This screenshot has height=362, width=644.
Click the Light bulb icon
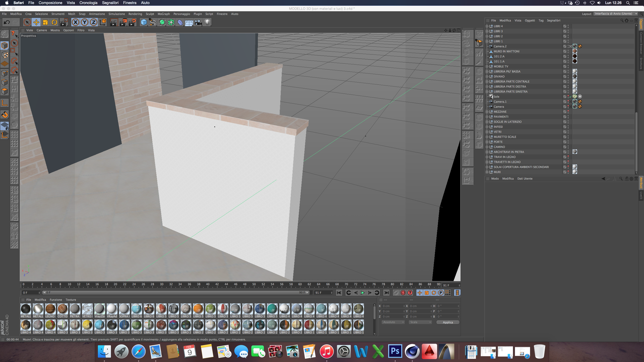(207, 22)
